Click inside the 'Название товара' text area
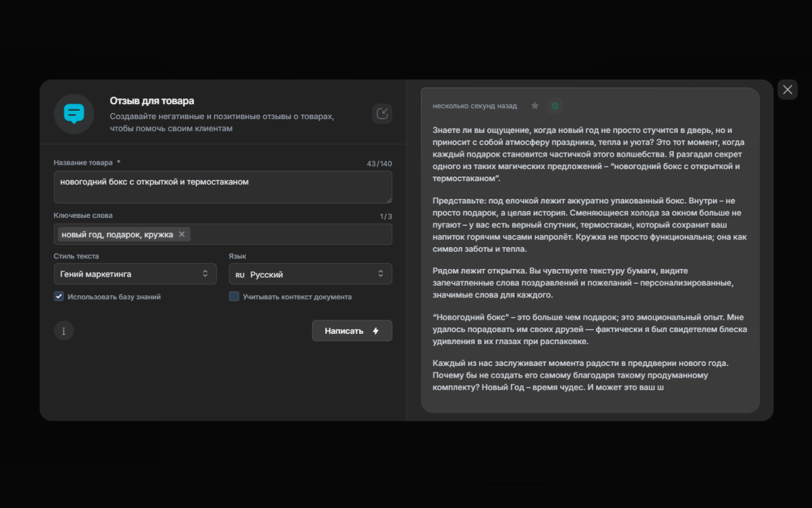The width and height of the screenshot is (812, 508). (x=223, y=187)
